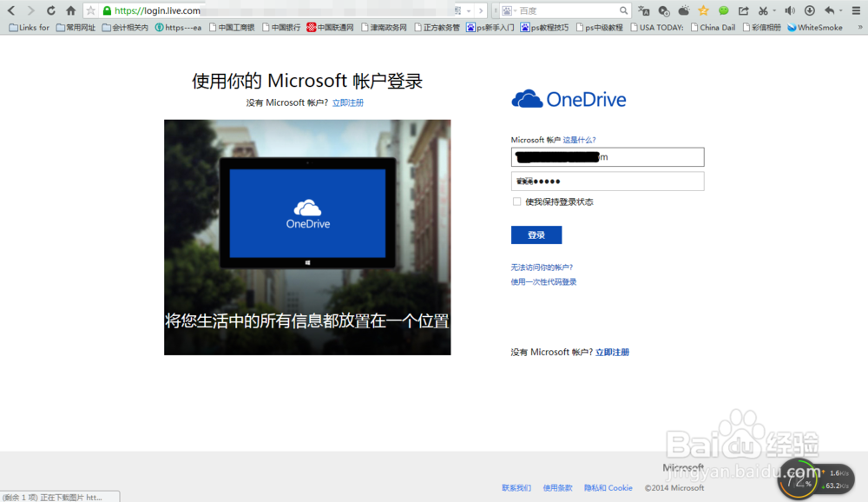Screen dimensions: 868x502
Task: Open the 彩信相册 bookmark
Action: [761, 27]
